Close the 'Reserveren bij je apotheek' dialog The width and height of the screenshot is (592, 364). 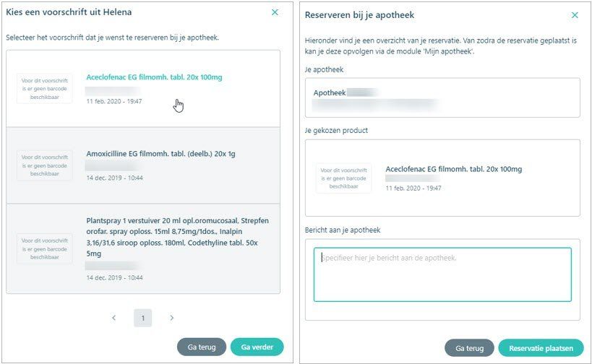[575, 15]
